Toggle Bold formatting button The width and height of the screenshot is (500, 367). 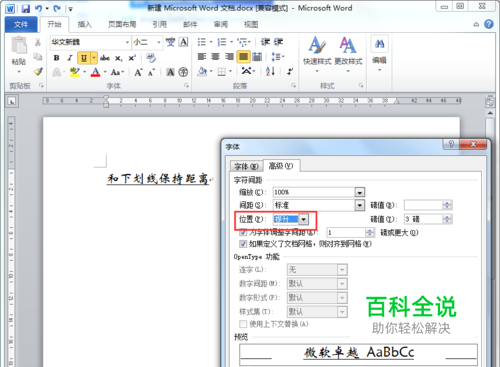(x=56, y=58)
